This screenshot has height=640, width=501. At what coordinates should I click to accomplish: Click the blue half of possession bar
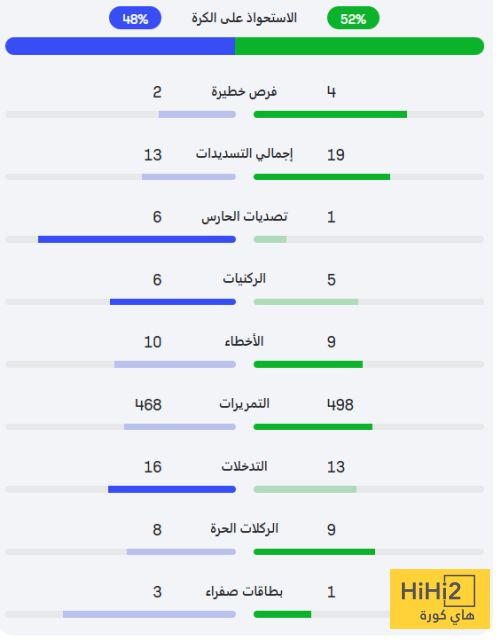[120, 46]
